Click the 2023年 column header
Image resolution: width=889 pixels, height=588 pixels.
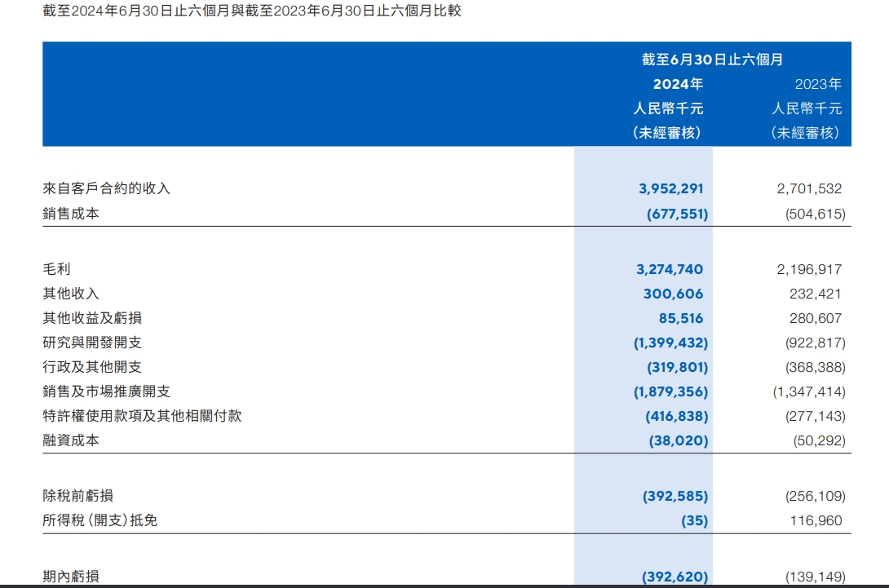818,84
